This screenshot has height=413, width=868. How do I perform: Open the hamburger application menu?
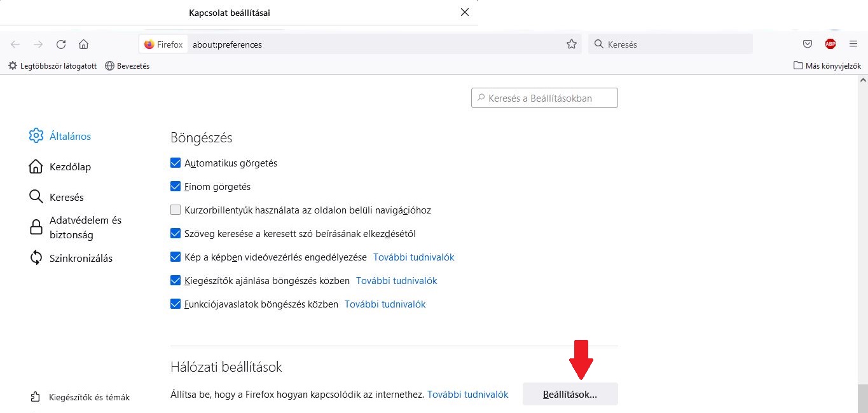pyautogui.click(x=853, y=44)
